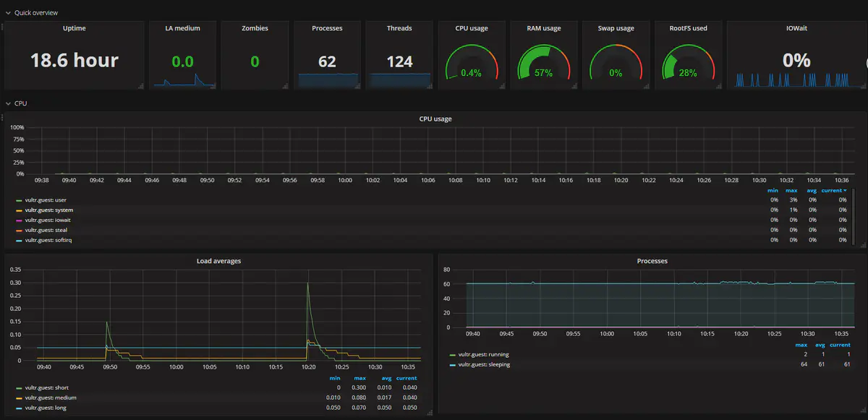The width and height of the screenshot is (868, 420).
Task: Open the Load averages panel title menu
Action: click(x=218, y=260)
